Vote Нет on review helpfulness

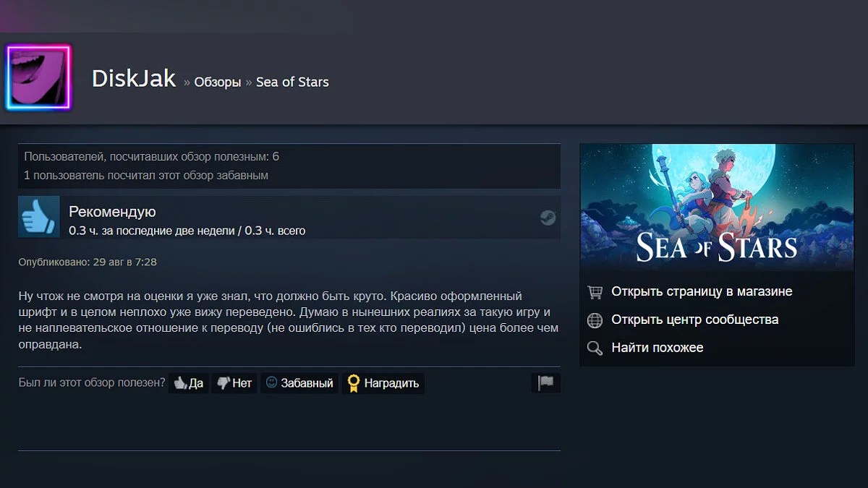[234, 383]
